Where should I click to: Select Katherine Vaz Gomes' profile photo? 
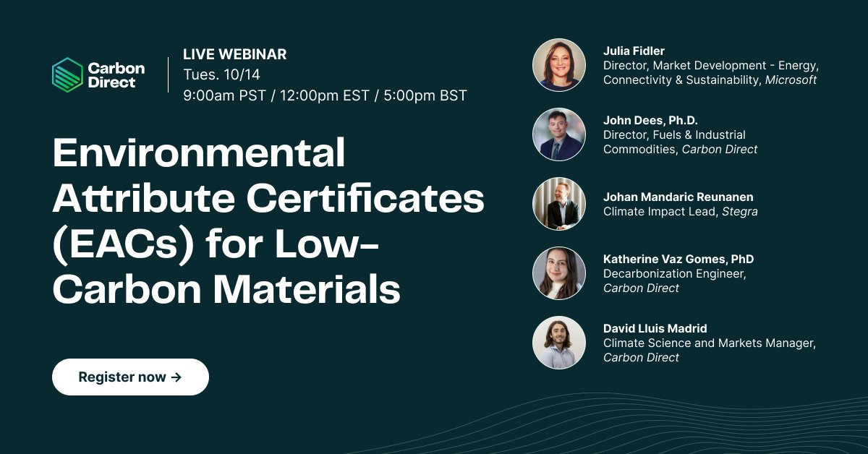[x=559, y=273]
